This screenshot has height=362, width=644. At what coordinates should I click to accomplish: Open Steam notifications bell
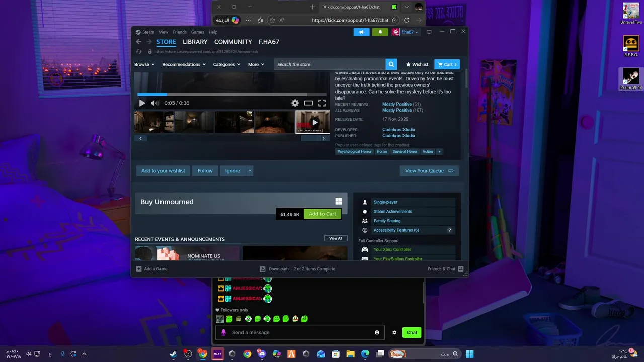pyautogui.click(x=380, y=32)
